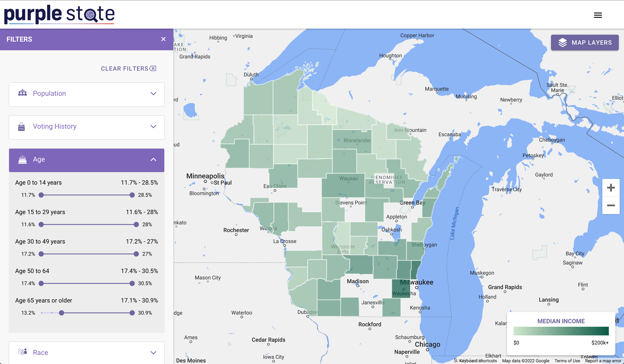
Task: Close the Filters panel
Action: (x=163, y=39)
